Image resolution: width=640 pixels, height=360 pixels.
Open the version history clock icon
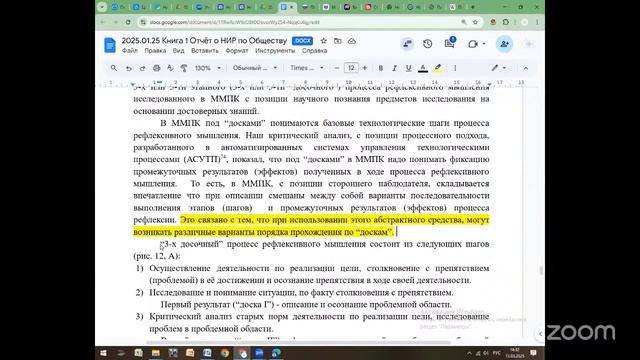click(x=427, y=44)
